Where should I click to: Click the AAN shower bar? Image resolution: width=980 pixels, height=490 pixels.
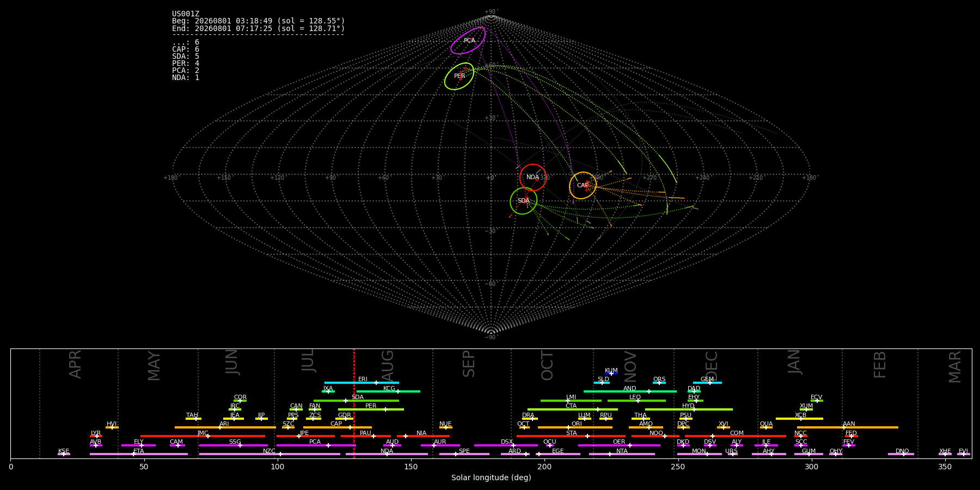click(x=848, y=427)
